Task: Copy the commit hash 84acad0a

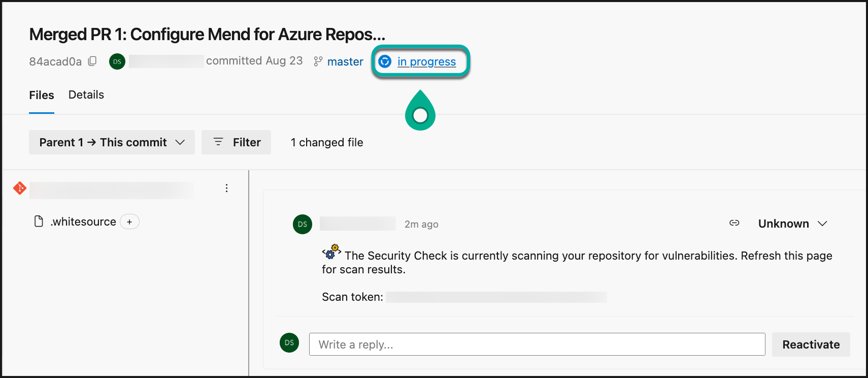Action: tap(92, 61)
